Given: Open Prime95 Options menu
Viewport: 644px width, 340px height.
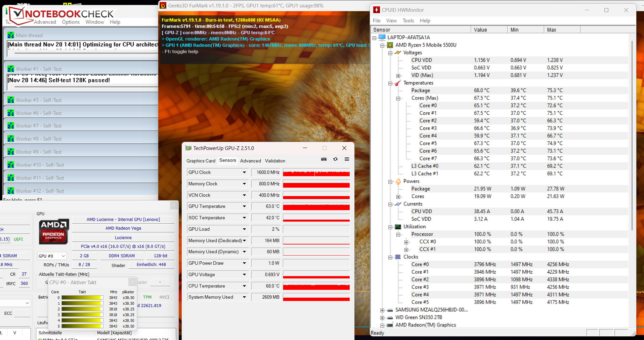Looking at the screenshot, I should click(x=71, y=22).
